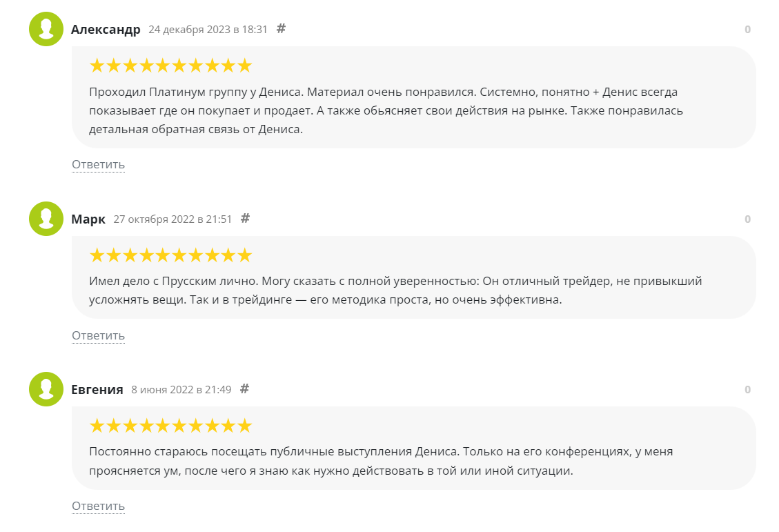Open the timestamp 27 октября 2022 в 21:51

[172, 219]
